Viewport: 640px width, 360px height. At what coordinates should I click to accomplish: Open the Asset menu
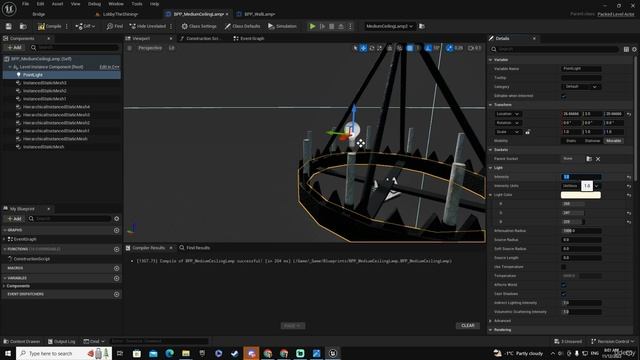point(58,4)
